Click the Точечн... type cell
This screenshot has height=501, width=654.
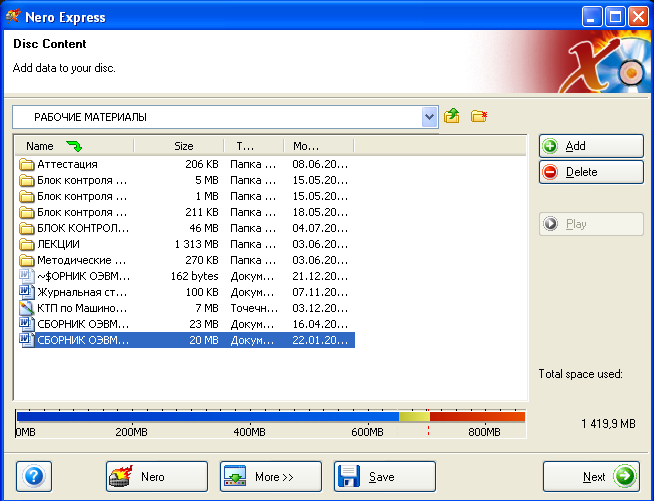pyautogui.click(x=254, y=308)
